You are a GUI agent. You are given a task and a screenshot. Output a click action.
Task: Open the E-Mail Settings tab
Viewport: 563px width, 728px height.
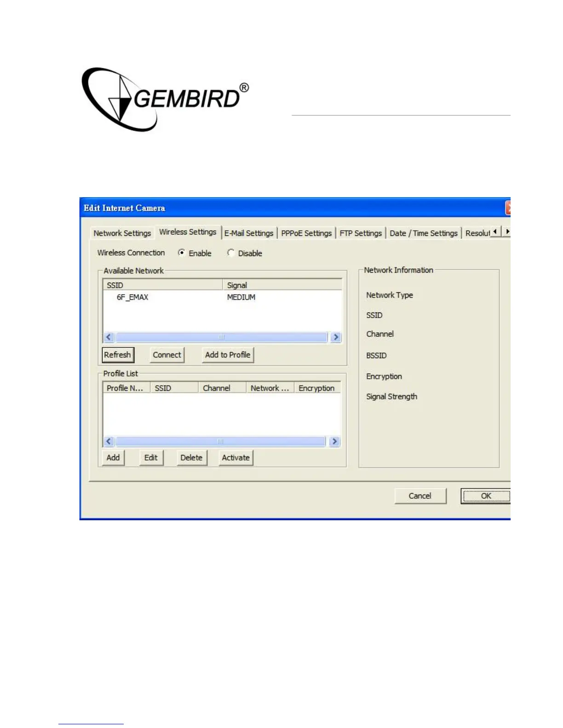[x=249, y=233]
